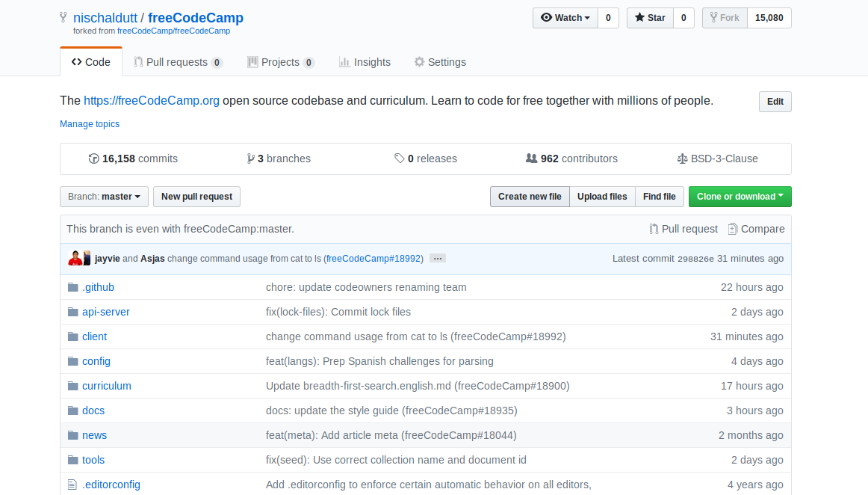Click the BSD-3-Clause license scale icon
Image resolution: width=868 pixels, height=495 pixels.
click(682, 159)
